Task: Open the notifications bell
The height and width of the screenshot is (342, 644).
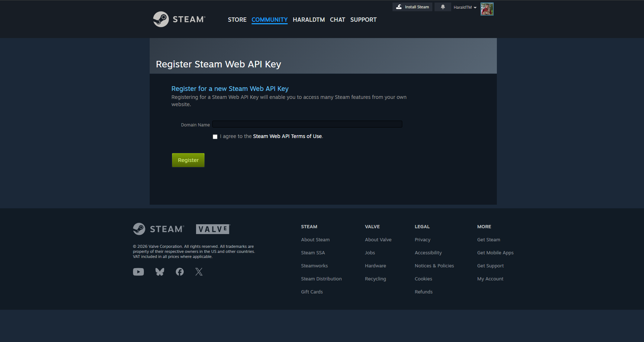Action: 443,7
